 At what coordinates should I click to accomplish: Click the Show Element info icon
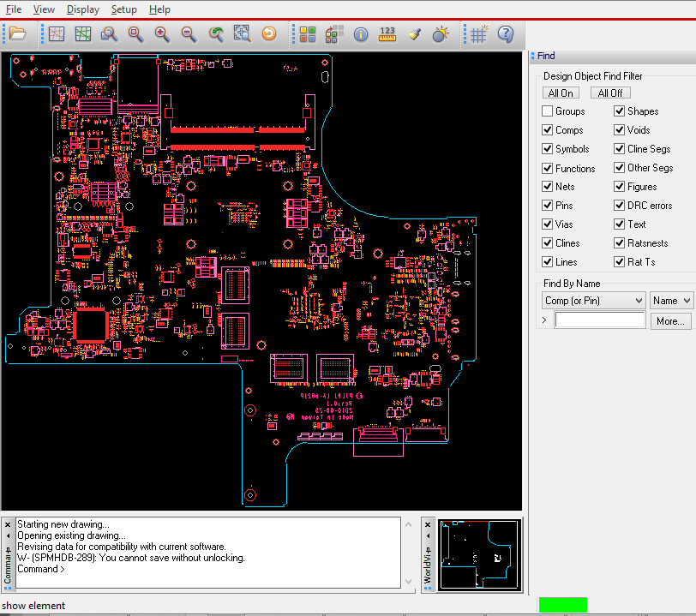click(x=361, y=34)
